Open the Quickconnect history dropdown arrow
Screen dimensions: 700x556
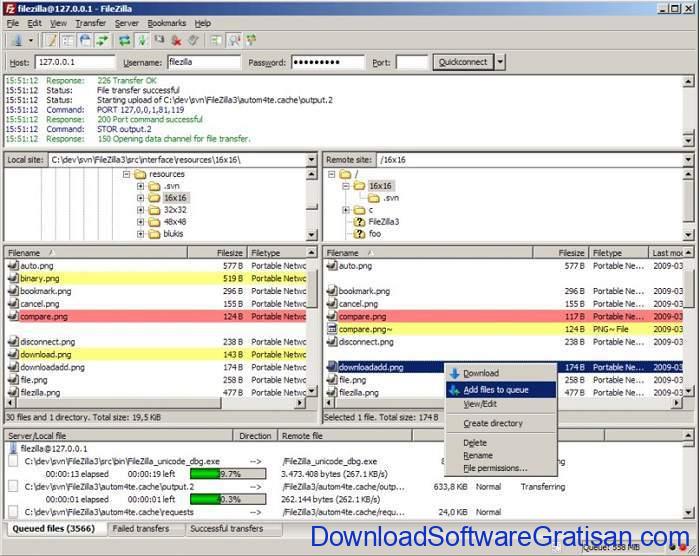click(500, 62)
